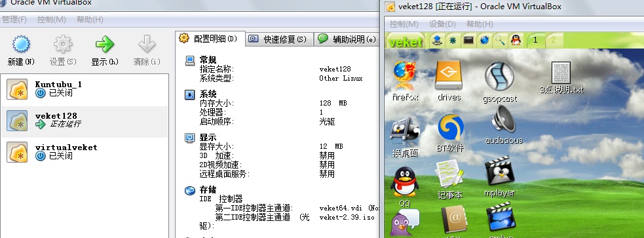Click the 常规 general section heading
The image size is (644, 238).
pos(208,60)
